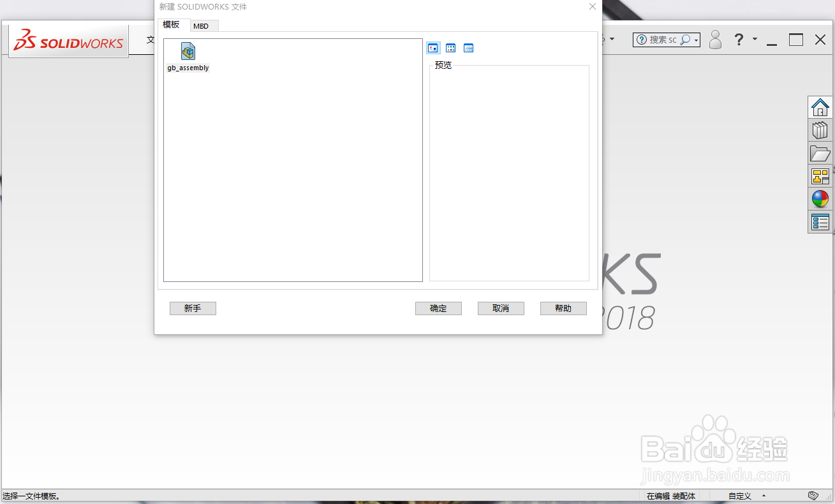Open the user login icon
The height and width of the screenshot is (504, 835).
tap(715, 40)
